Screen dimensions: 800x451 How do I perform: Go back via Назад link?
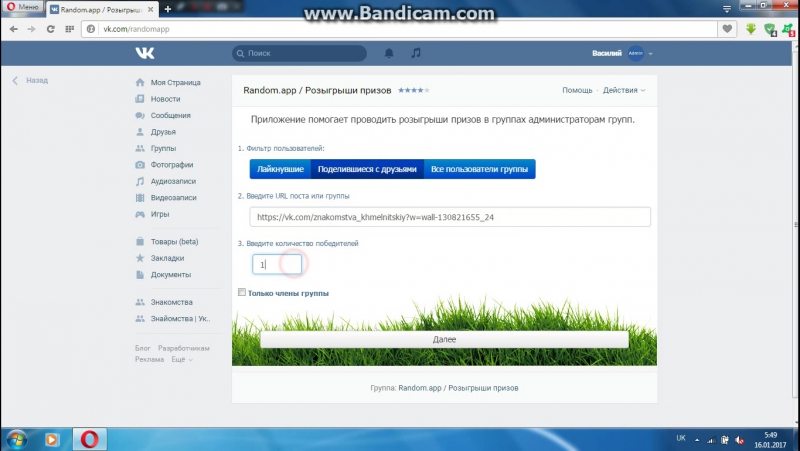click(31, 80)
